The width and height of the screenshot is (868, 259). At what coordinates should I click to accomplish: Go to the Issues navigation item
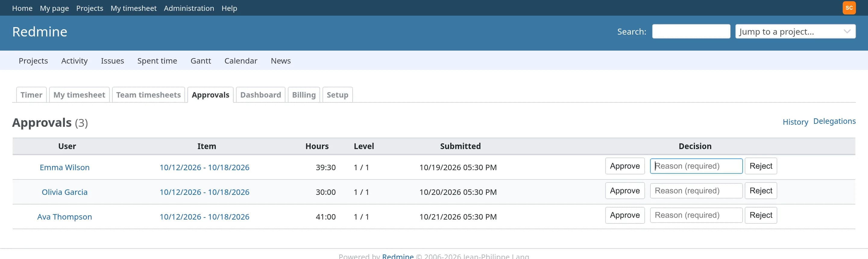(x=112, y=61)
